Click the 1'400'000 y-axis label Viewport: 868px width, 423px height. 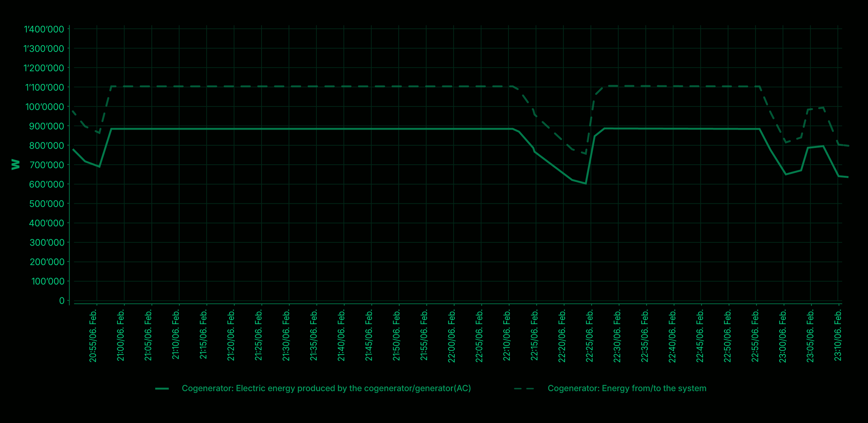coord(44,29)
